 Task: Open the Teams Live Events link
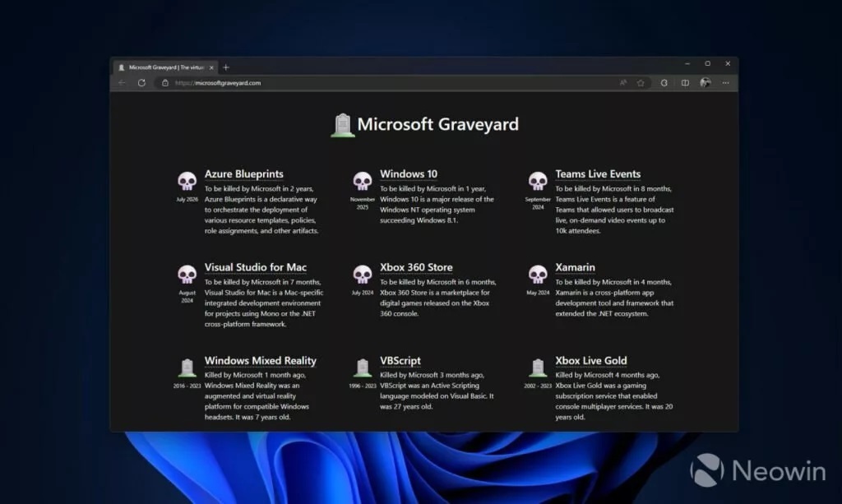[x=598, y=174]
